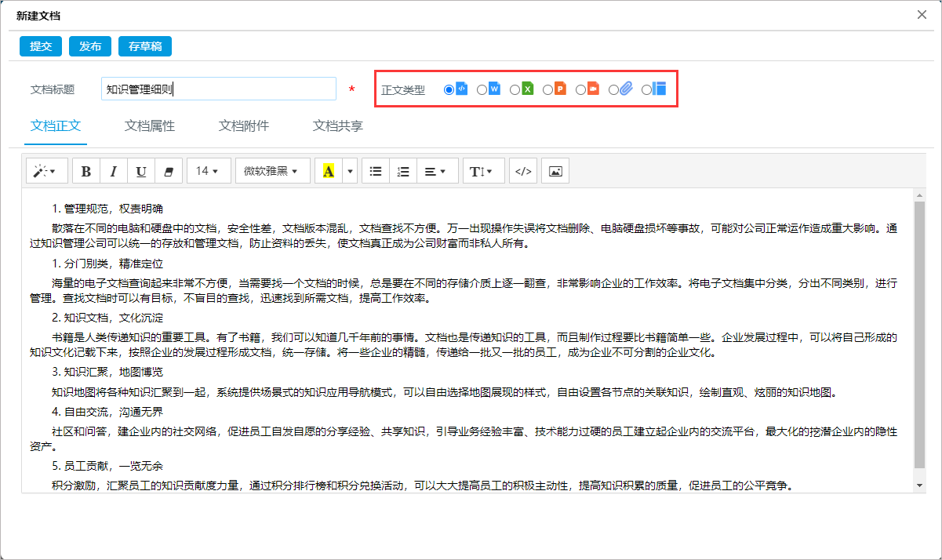Insert an unordered bullet list
This screenshot has width=942, height=560.
[376, 171]
